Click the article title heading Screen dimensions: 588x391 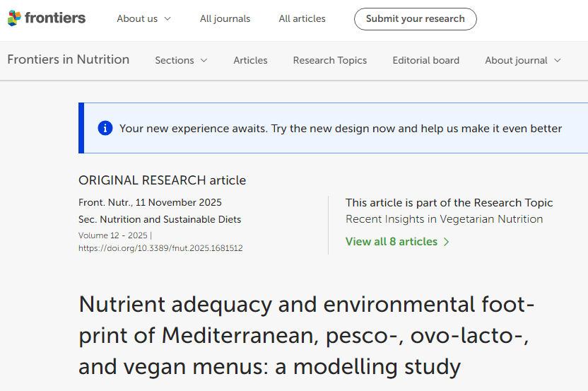[307, 336]
